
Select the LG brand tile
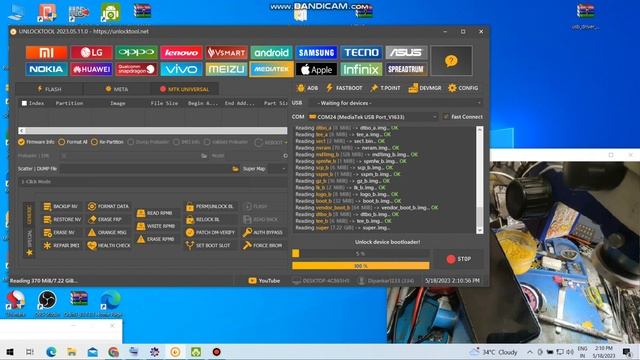point(91,53)
